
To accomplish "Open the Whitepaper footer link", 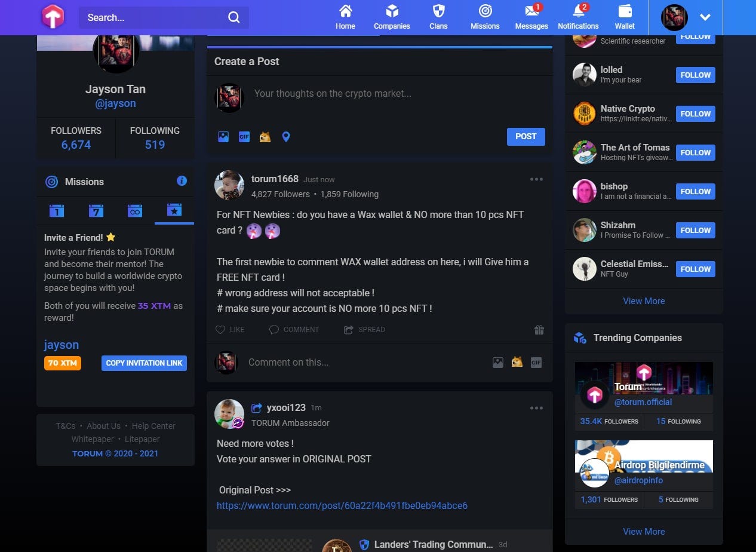I will 93,439.
